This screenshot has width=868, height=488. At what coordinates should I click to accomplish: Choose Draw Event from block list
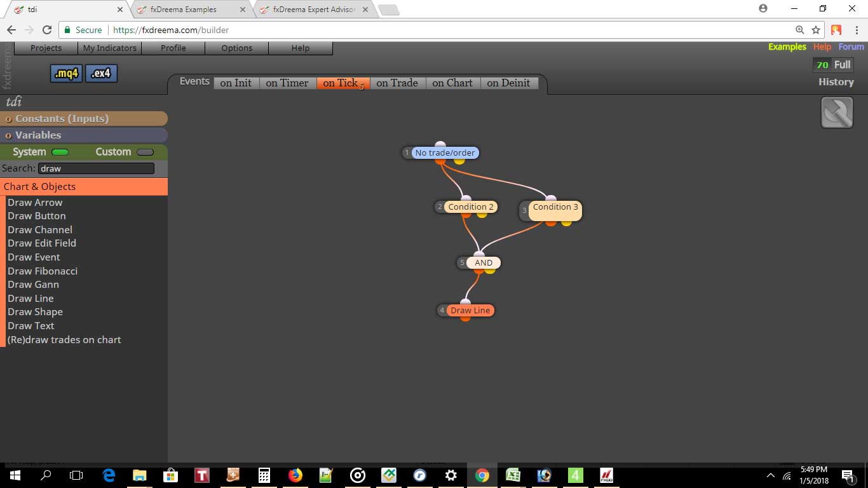tap(34, 257)
